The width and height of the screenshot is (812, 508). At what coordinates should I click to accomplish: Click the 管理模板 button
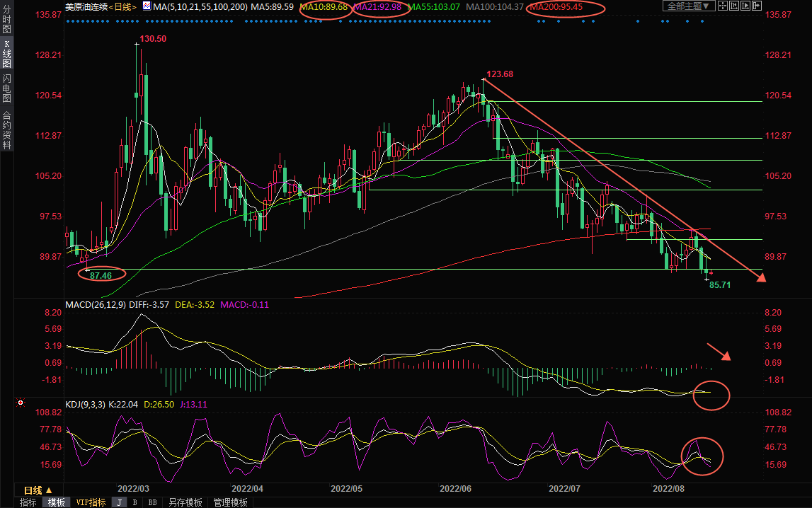point(230,502)
